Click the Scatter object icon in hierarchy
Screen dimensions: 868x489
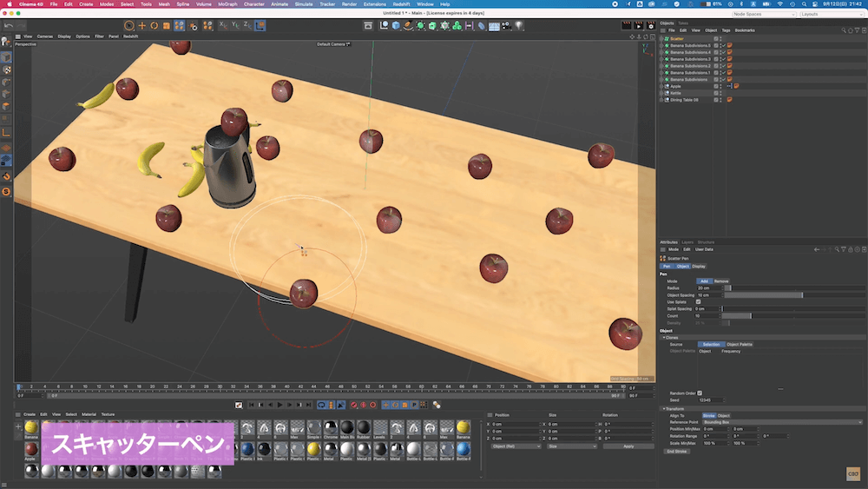(x=666, y=39)
